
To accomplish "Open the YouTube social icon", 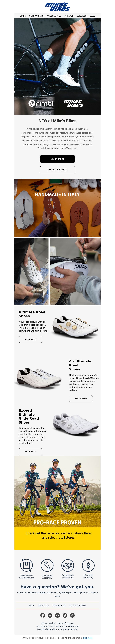I will (x=57, y=615).
